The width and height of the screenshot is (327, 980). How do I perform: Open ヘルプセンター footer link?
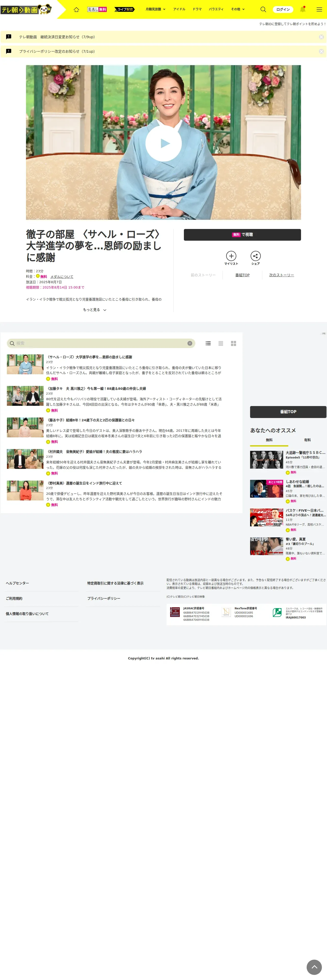17,583
